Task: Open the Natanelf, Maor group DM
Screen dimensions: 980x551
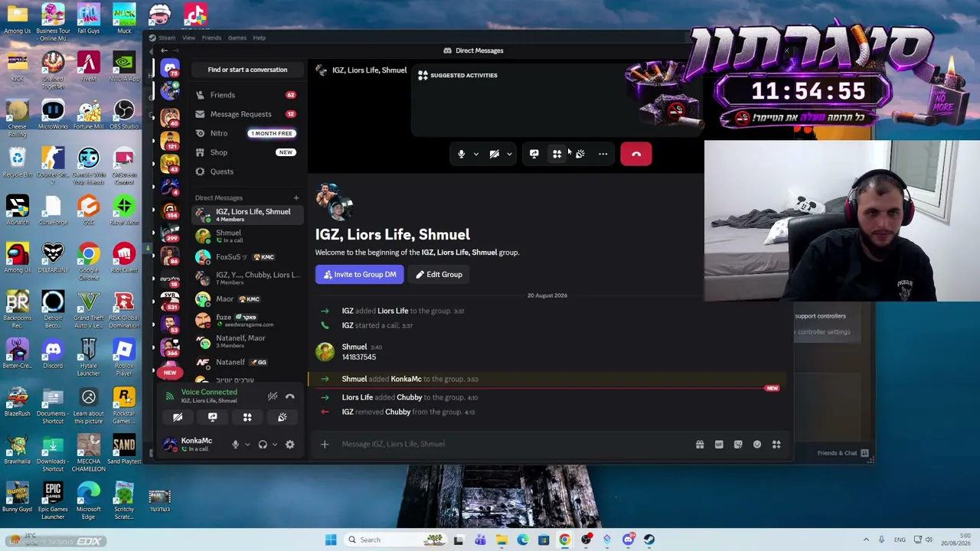Action: (247, 341)
